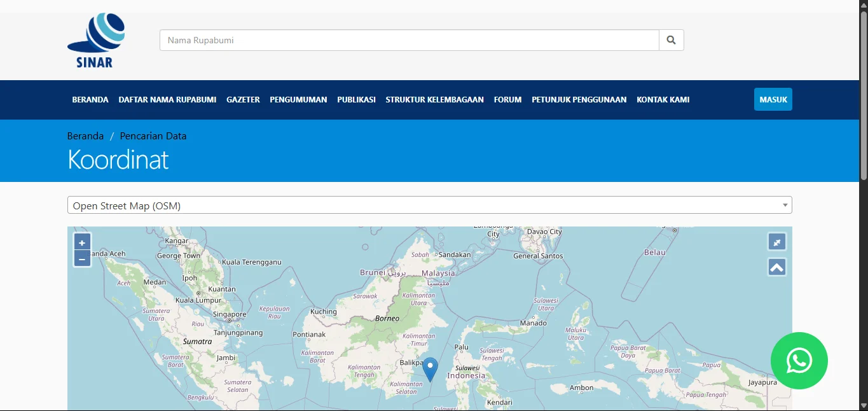Click the search magnifier icon
Screen dimensions: 868x411
pyautogui.click(x=671, y=39)
